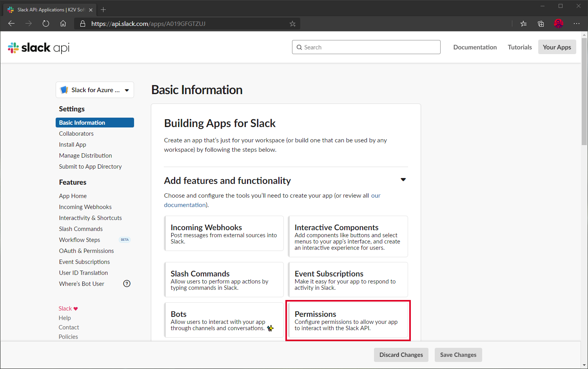Open Collaborators settings page
The image size is (588, 369).
coord(76,134)
